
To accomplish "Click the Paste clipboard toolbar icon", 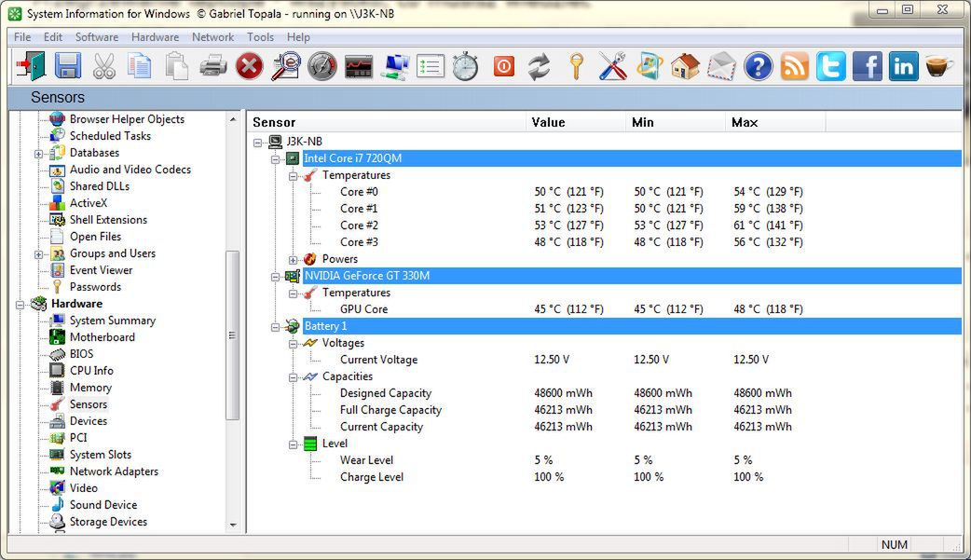I will point(176,65).
